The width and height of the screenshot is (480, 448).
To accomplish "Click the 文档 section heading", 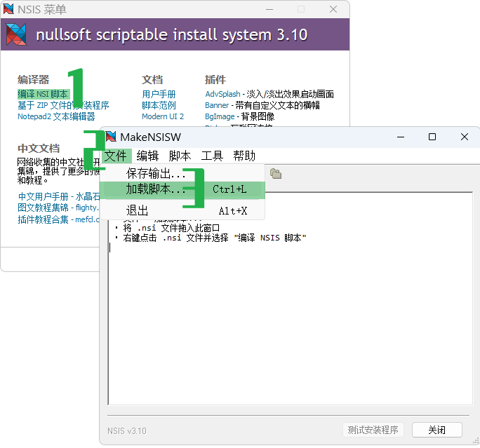I will point(152,79).
